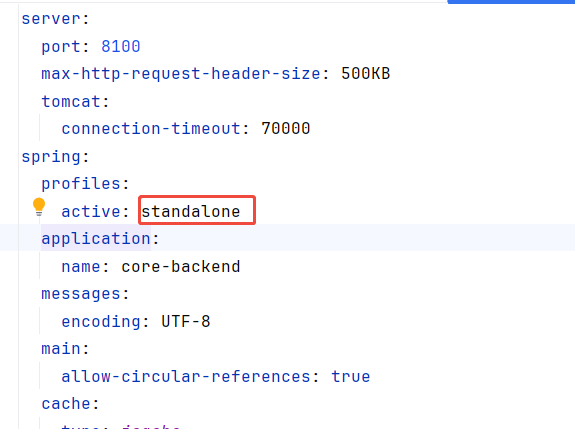Screen dimensions: 575x429
Task: Collapse the tomcat section via its key
Action: [x=71, y=102]
